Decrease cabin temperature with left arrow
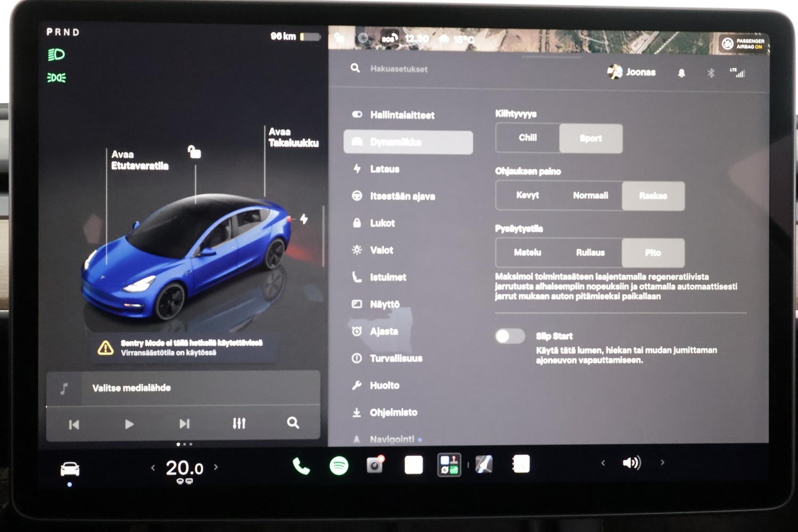 coord(153,468)
